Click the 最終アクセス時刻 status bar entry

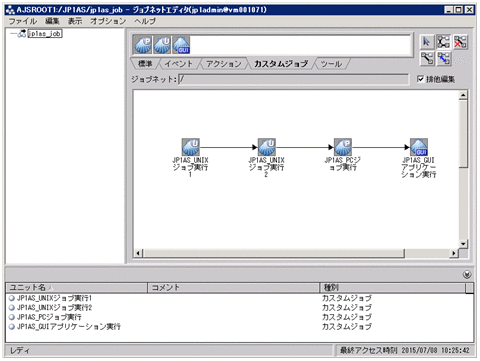coord(404,350)
